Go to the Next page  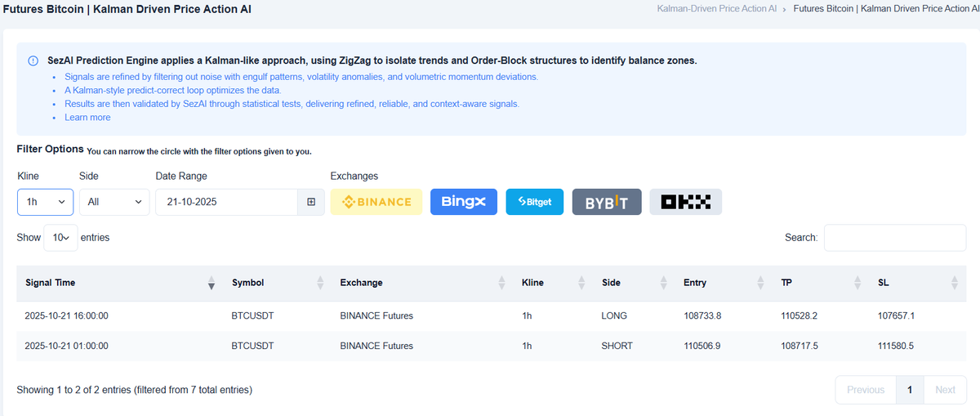click(x=945, y=390)
